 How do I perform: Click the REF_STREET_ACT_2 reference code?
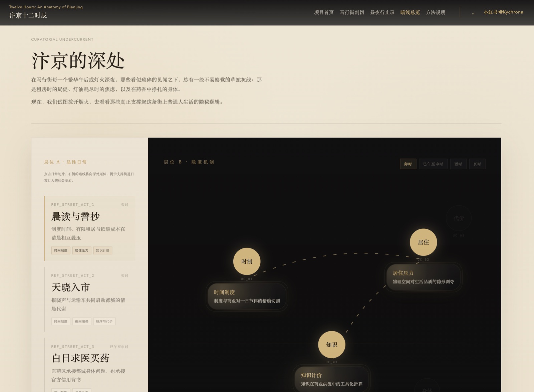(73, 275)
